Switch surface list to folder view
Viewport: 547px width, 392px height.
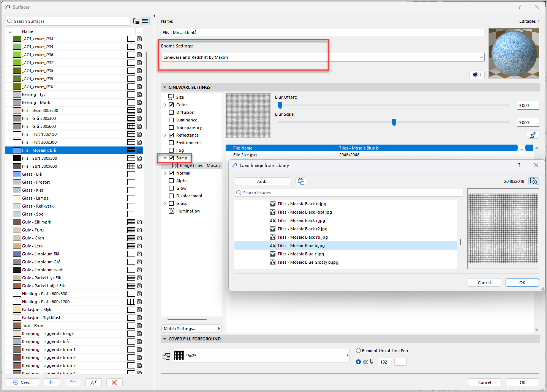136,21
